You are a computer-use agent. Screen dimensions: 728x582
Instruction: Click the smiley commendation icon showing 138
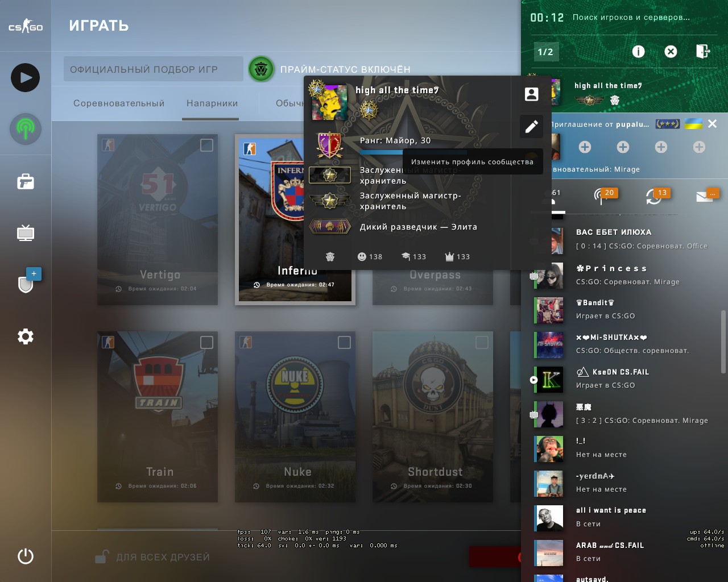(362, 256)
